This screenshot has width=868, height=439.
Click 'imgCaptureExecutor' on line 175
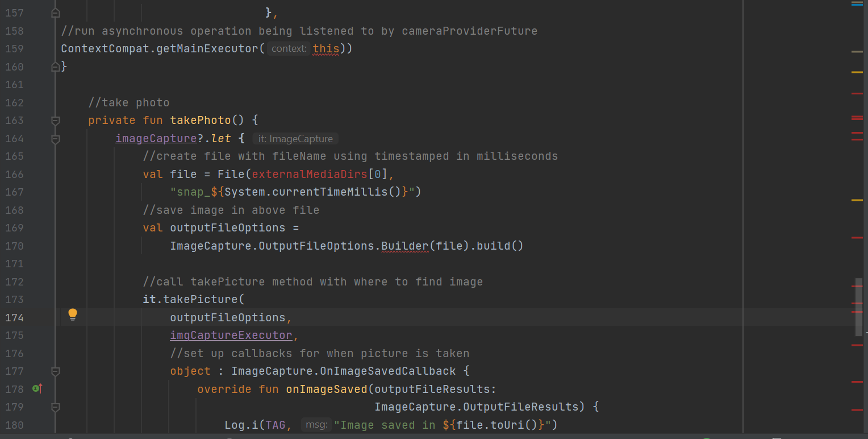[231, 336]
